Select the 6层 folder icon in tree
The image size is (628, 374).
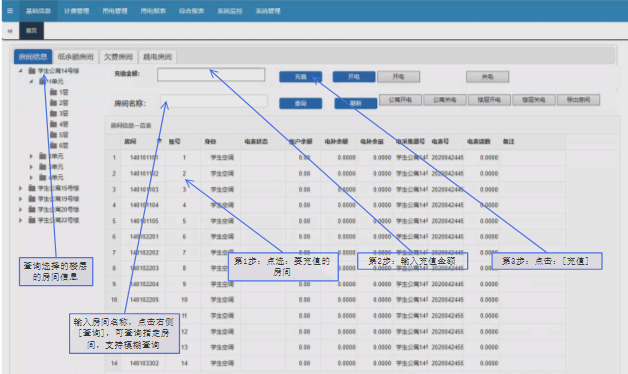53,145
